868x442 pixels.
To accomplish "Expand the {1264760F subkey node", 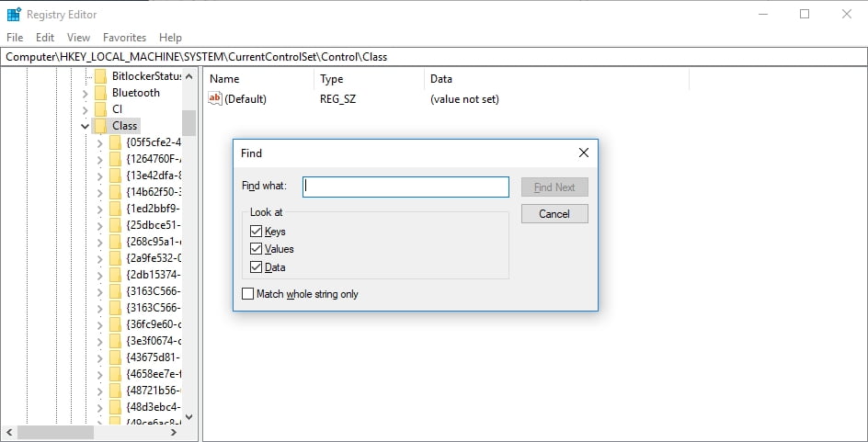I will 100,159.
